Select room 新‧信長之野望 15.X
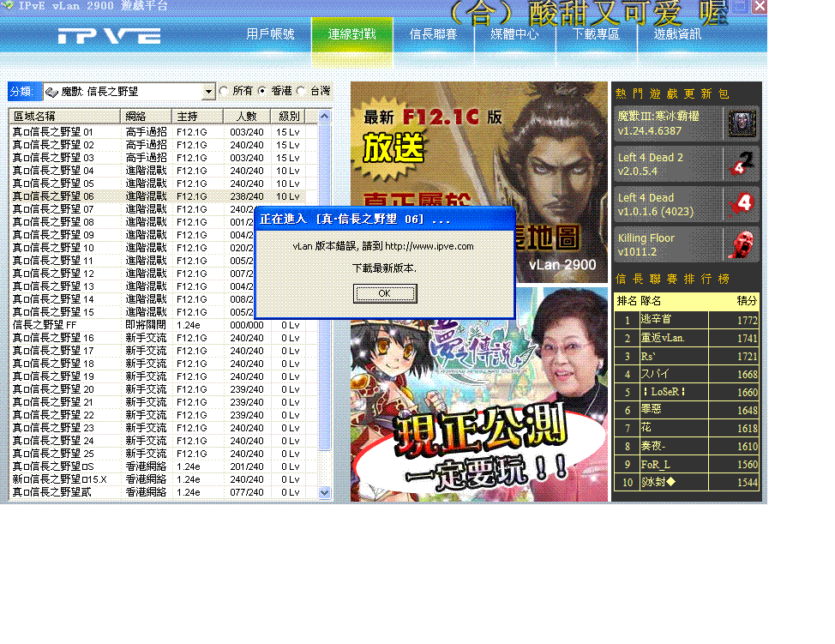 (163, 479)
